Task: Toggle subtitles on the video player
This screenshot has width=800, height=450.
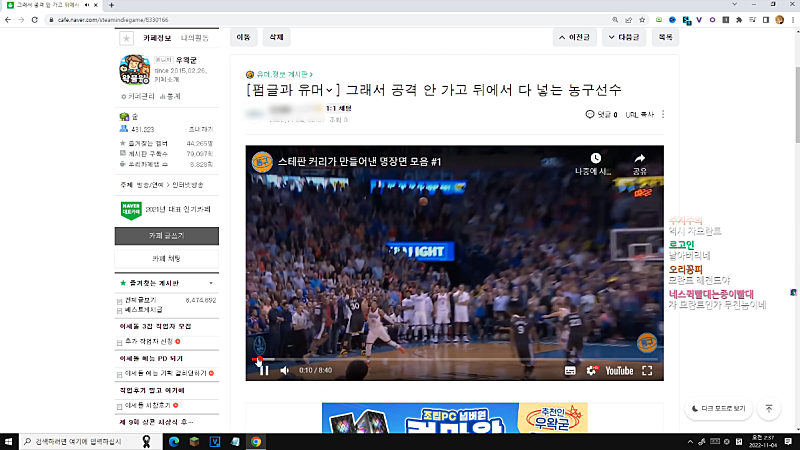Action: 570,370
